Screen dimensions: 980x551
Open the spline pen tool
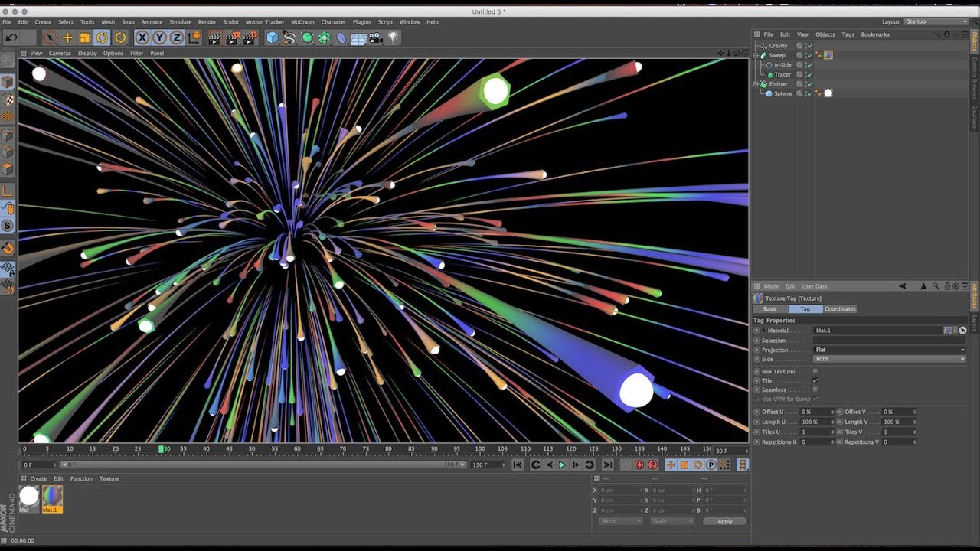pyautogui.click(x=289, y=37)
